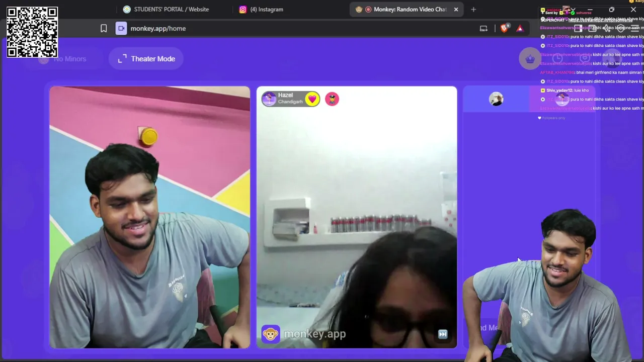Click the Brave Rewards triangle icon
This screenshot has width=644, height=362.
point(520,29)
